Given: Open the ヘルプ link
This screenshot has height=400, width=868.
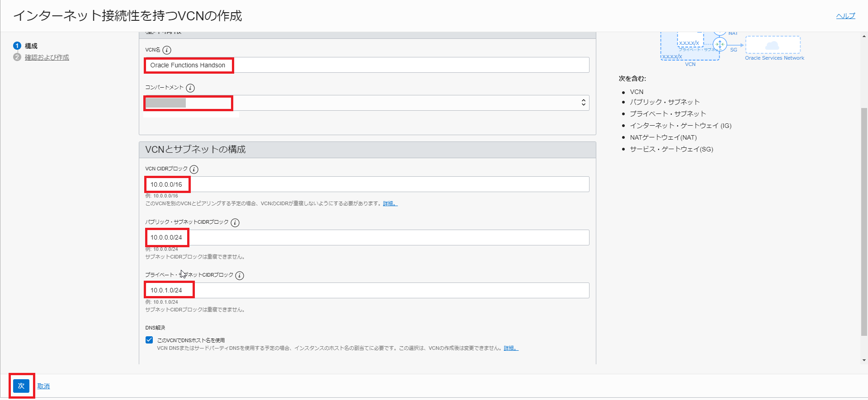Looking at the screenshot, I should click(x=845, y=16).
